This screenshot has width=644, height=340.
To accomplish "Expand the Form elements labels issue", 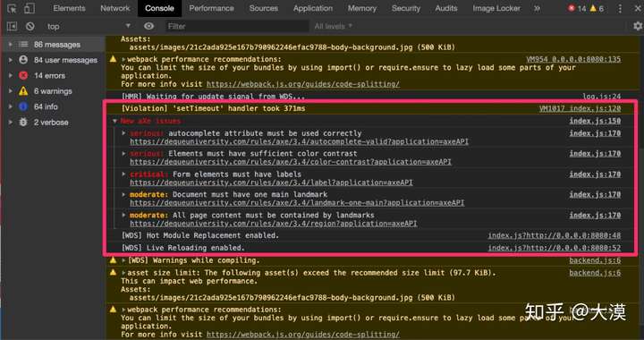I will click(124, 174).
